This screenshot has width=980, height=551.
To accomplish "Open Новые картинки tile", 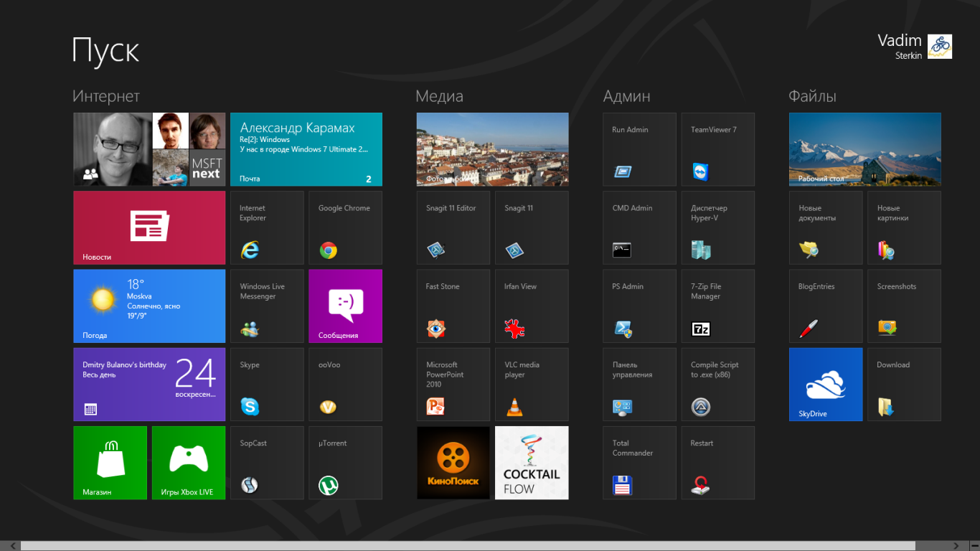I will click(904, 227).
